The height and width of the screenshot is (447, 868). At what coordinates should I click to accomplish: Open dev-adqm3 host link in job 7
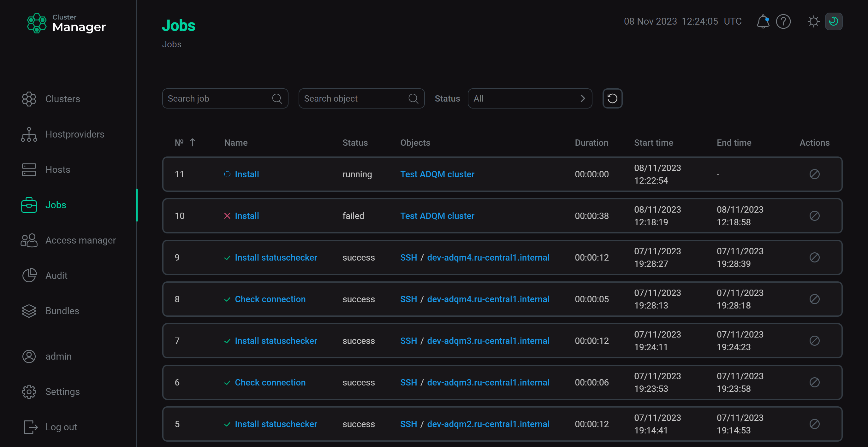coord(488,341)
